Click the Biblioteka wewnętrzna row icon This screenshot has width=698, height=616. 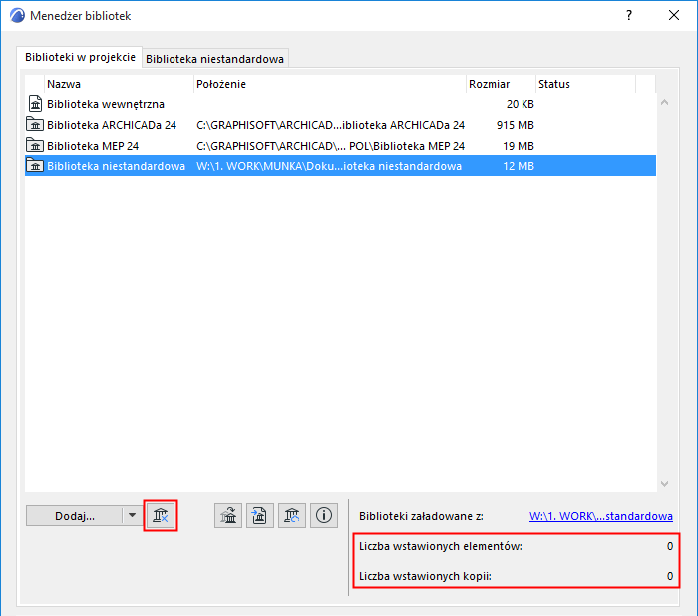pyautogui.click(x=35, y=104)
